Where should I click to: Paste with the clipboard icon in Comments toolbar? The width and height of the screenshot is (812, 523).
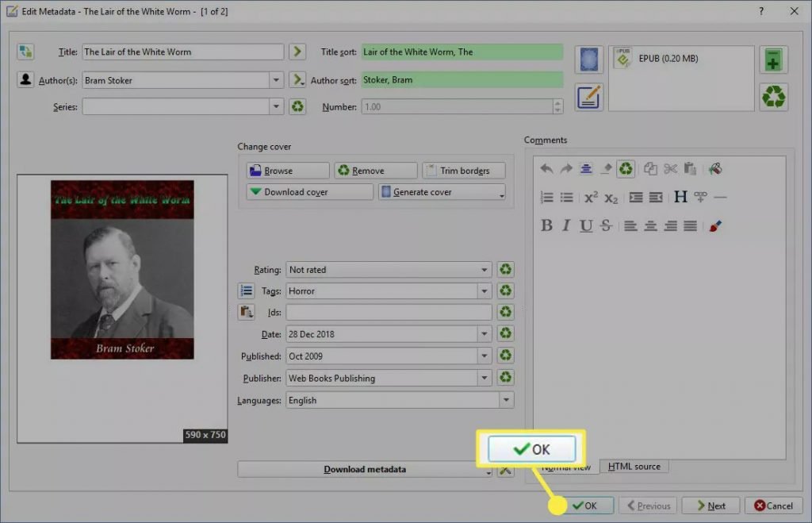tap(690, 168)
